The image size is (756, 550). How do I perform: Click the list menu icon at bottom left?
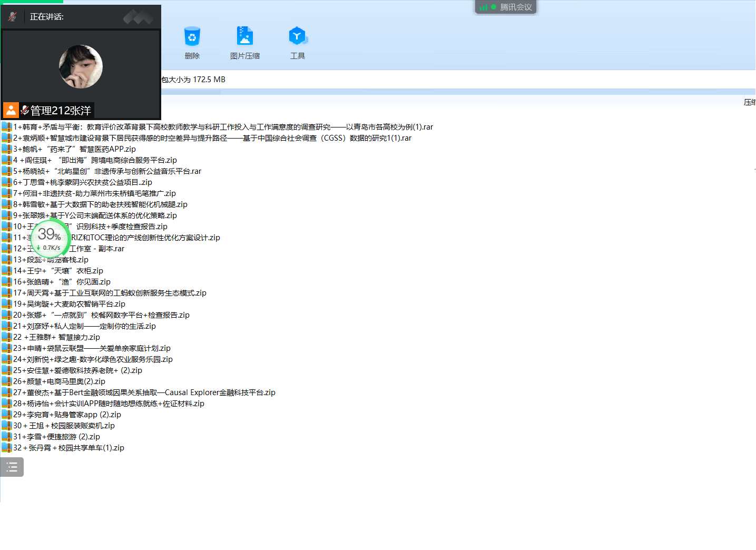point(12,467)
